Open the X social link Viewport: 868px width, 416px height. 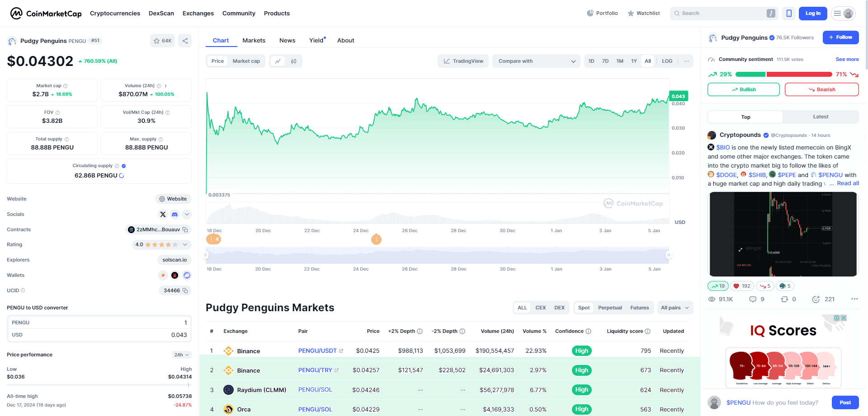click(x=163, y=214)
